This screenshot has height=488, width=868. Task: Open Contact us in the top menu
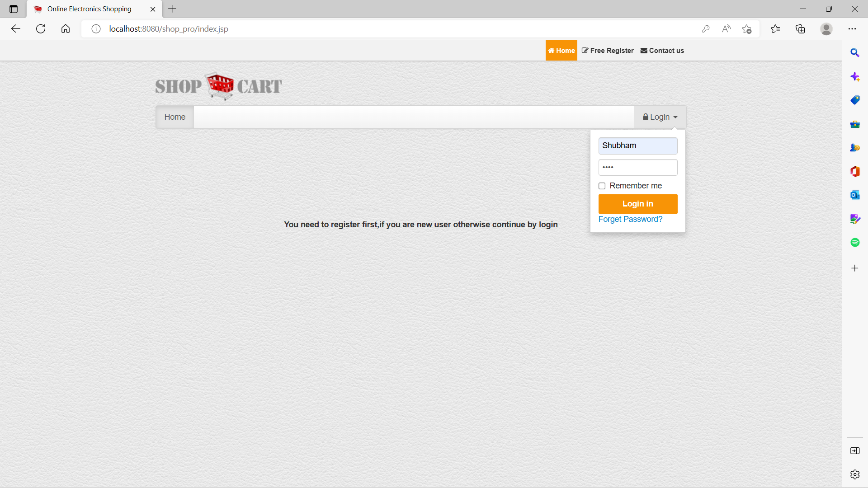tap(662, 51)
